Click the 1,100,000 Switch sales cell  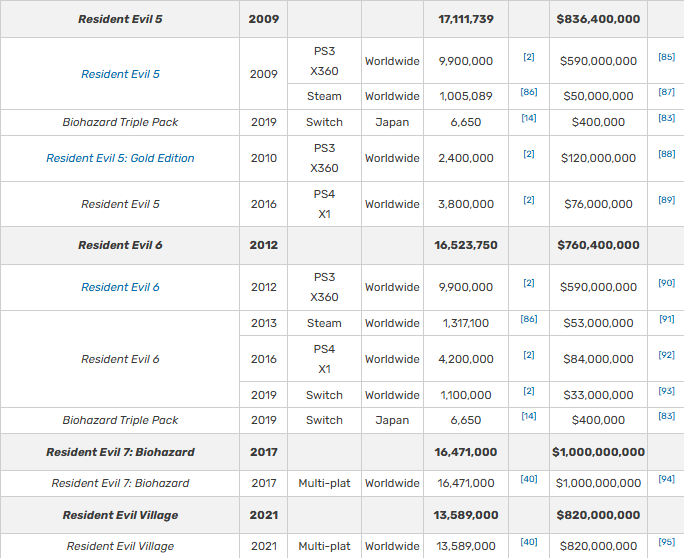tap(466, 395)
